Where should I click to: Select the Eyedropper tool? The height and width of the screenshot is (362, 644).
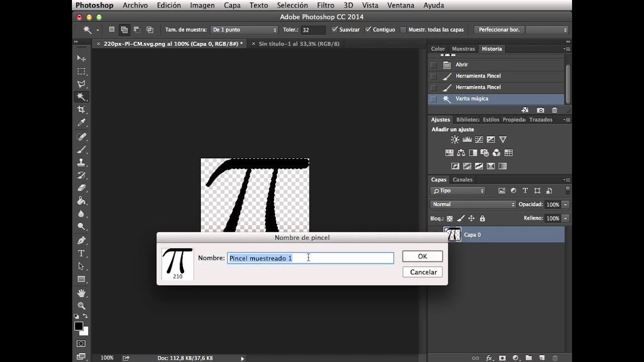[x=81, y=123]
